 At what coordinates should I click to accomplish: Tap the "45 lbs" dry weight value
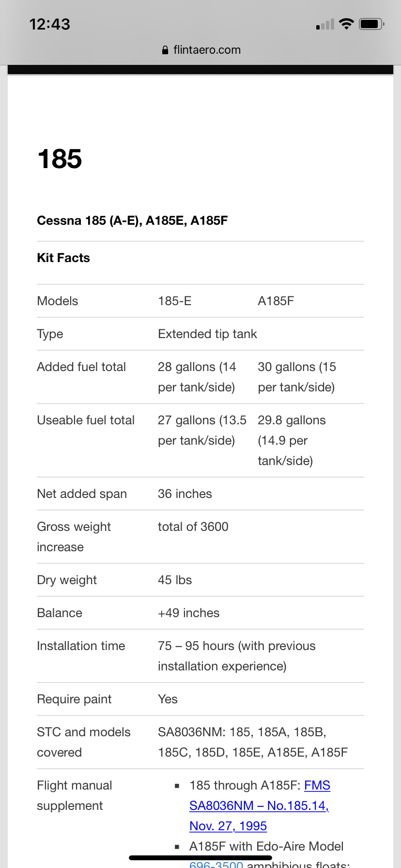tap(175, 580)
